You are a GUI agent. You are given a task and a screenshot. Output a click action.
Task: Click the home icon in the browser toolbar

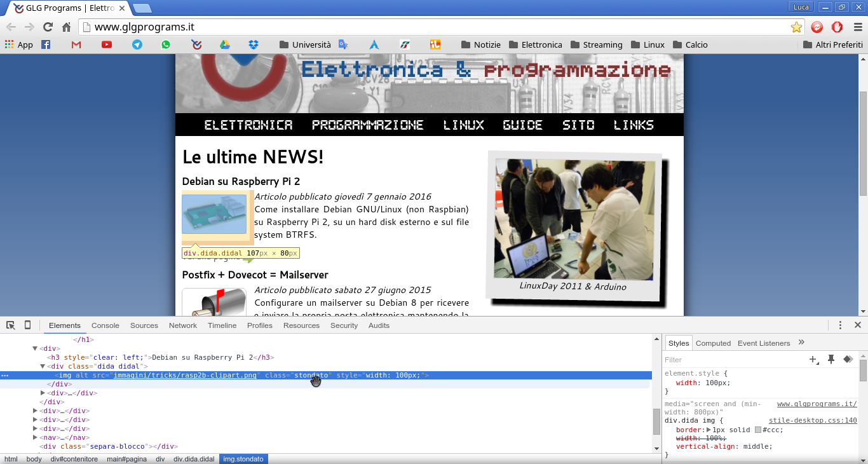pyautogui.click(x=66, y=27)
